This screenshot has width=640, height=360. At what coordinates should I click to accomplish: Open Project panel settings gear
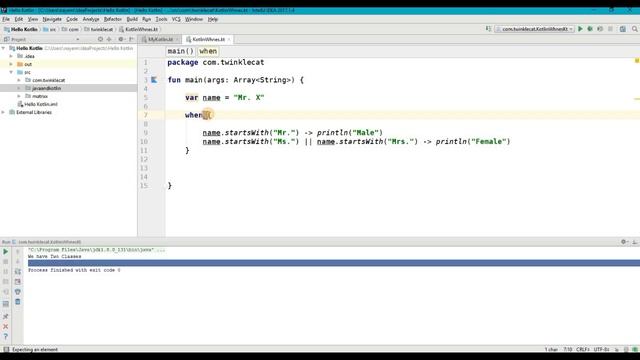tap(121, 39)
